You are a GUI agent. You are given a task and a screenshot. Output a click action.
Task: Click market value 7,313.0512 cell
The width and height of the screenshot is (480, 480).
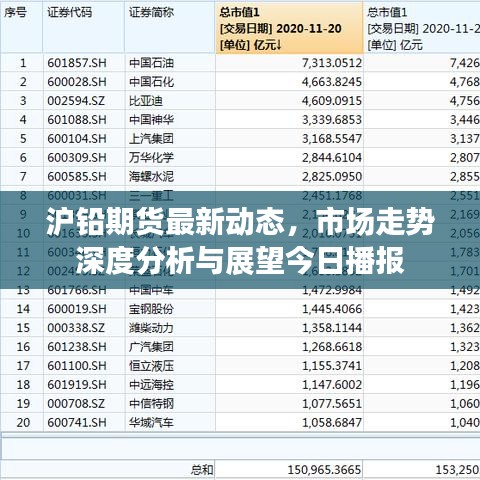[332, 63]
